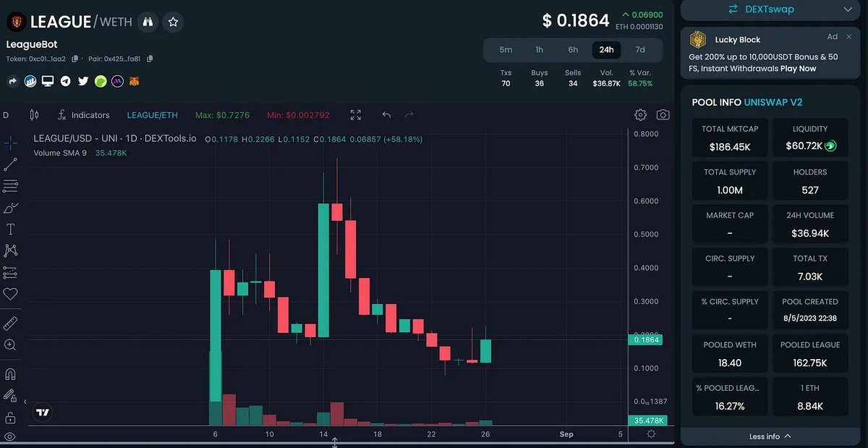This screenshot has width=868, height=448.
Task: Click the liquidity lock green icon
Action: pos(830,146)
